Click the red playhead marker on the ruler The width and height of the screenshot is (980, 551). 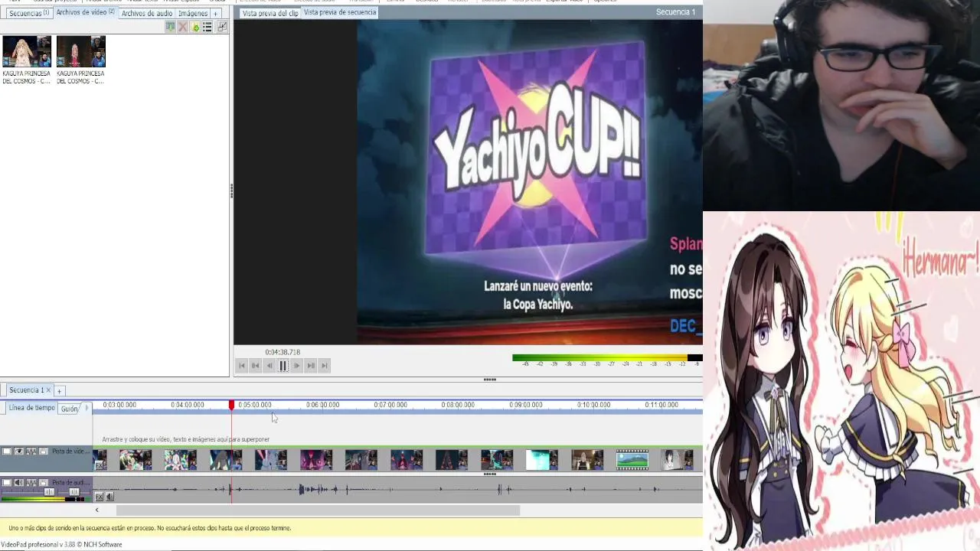231,405
